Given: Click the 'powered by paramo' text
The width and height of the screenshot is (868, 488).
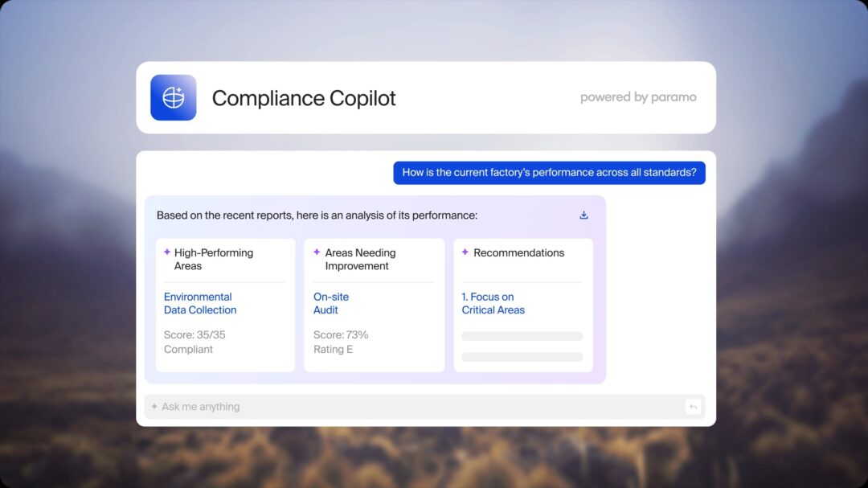Looking at the screenshot, I should click(638, 97).
